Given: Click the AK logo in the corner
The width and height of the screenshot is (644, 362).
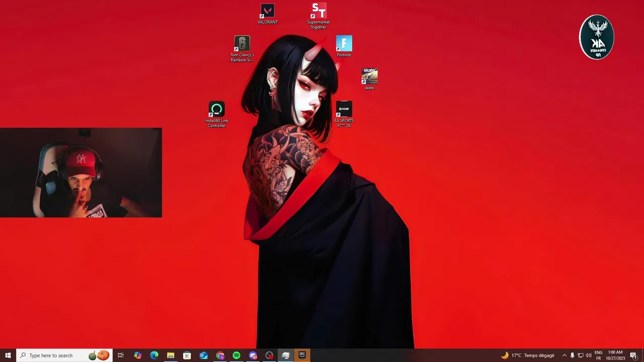Looking at the screenshot, I should (597, 37).
